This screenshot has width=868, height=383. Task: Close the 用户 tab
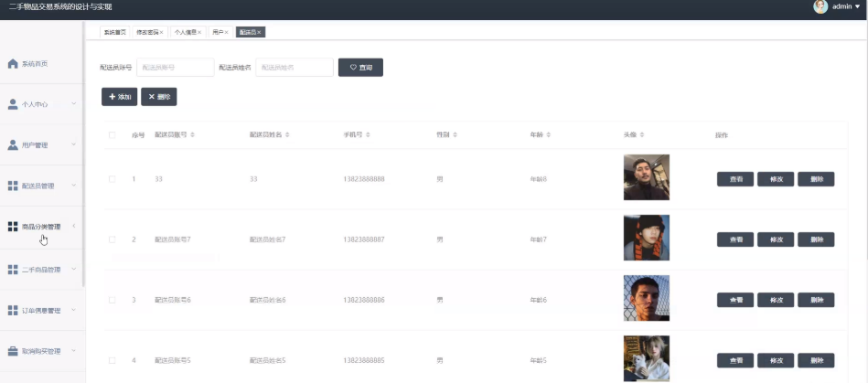point(226,33)
